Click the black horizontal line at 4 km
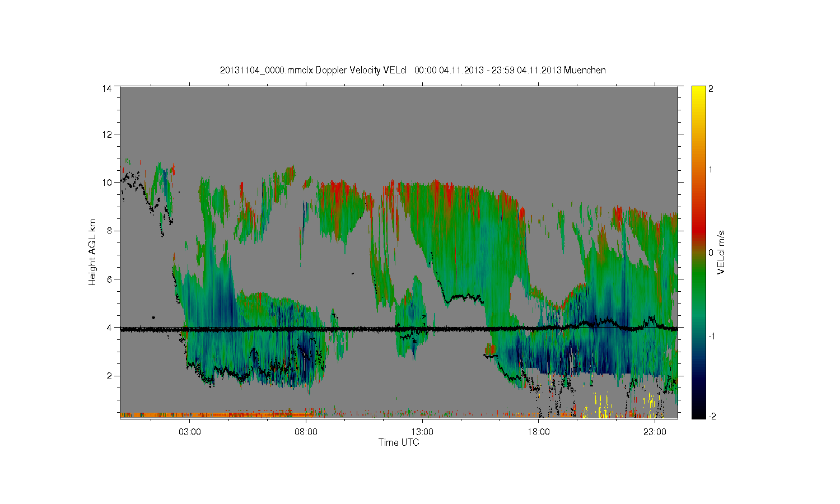The height and width of the screenshot is (504, 840). [399, 329]
